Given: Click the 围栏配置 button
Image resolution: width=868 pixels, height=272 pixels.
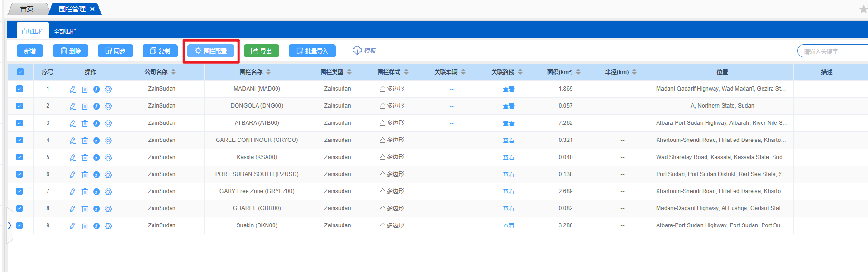Looking at the screenshot, I should point(211,51).
